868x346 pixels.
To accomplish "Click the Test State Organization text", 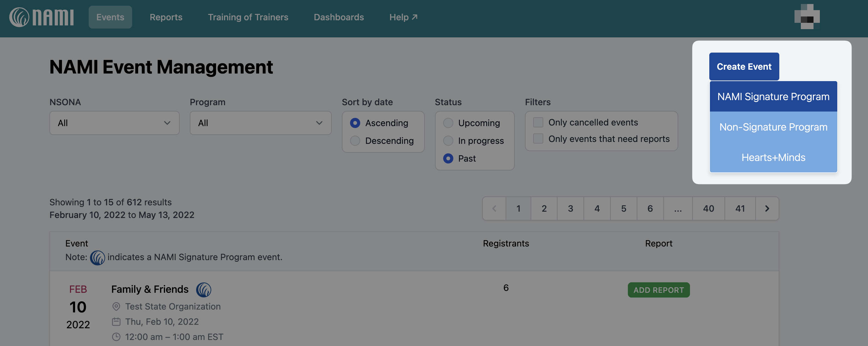I will pos(173,306).
